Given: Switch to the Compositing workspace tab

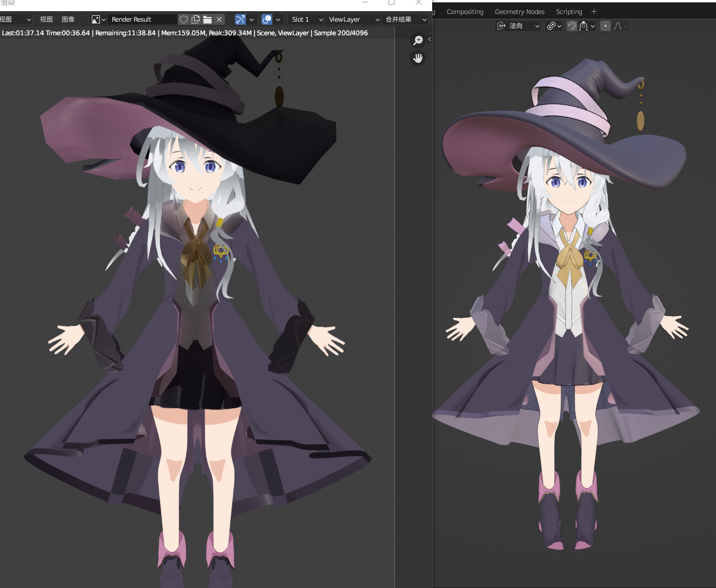Looking at the screenshot, I should pyautogui.click(x=465, y=12).
